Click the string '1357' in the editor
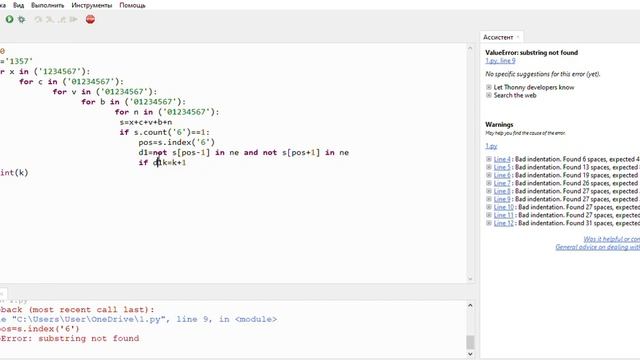Viewport: 640px width, 360px height. click(x=19, y=61)
